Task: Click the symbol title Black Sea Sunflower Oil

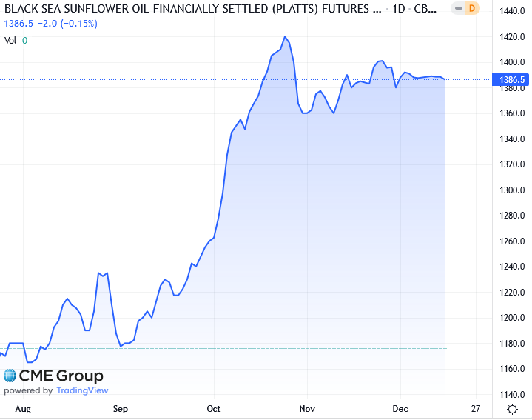Action: click(185, 10)
